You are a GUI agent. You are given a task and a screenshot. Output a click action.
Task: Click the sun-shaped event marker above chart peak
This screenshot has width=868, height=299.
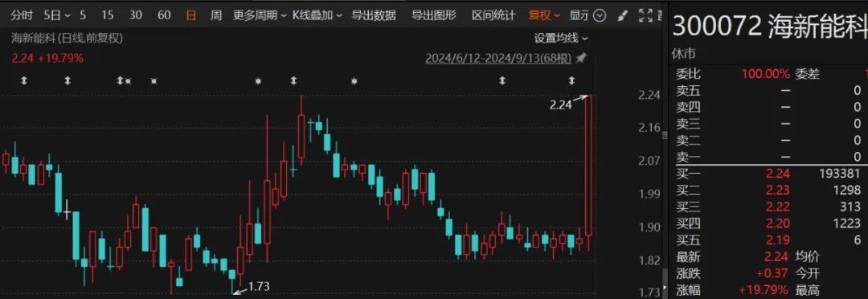[258, 81]
